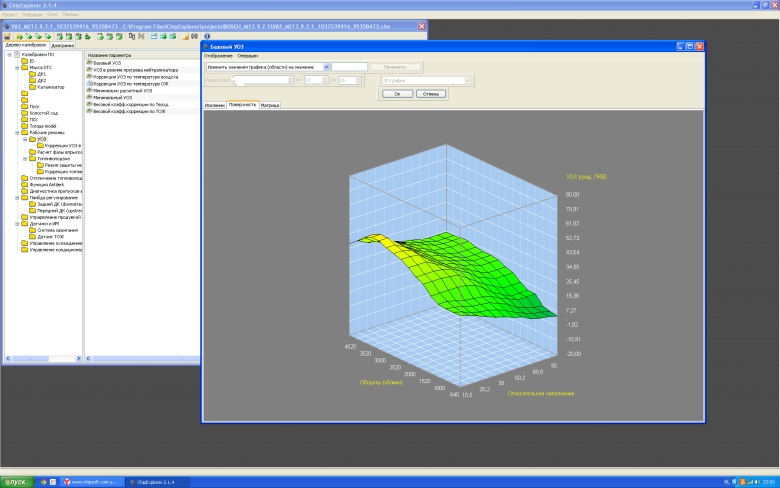780x488 pixels.
Task: Open the Операции menu in Базовый УОЗ window
Action: [247, 56]
